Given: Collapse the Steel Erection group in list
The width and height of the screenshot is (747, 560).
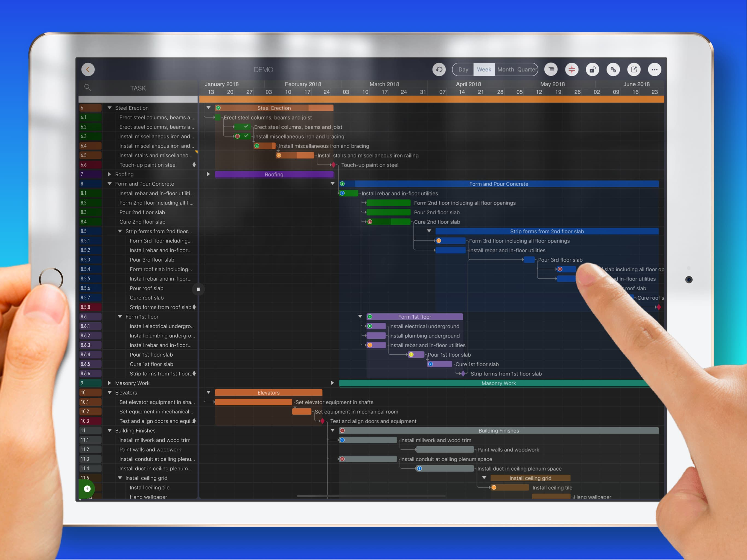Looking at the screenshot, I should point(109,108).
